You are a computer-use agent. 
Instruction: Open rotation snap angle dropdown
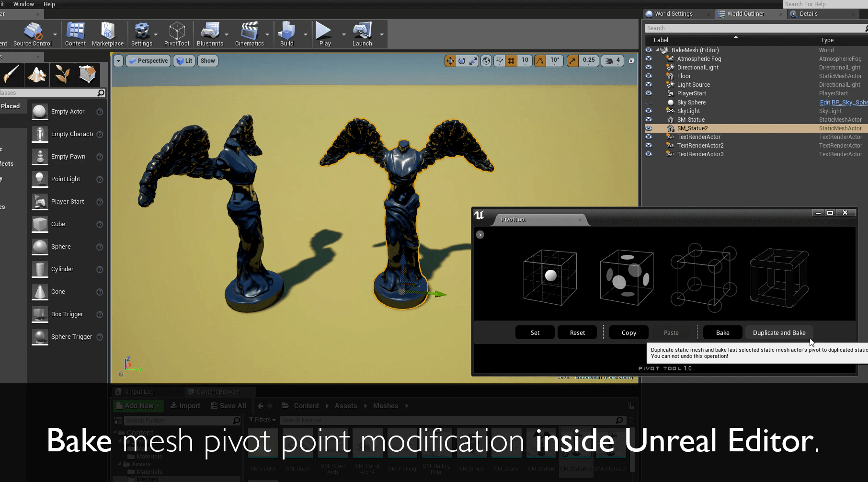pyautogui.click(x=555, y=61)
